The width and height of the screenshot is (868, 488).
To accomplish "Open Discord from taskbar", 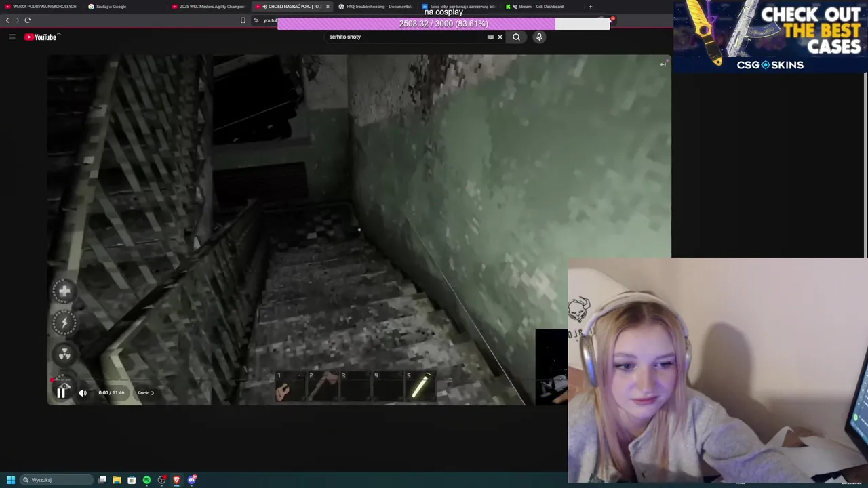I will click(192, 480).
